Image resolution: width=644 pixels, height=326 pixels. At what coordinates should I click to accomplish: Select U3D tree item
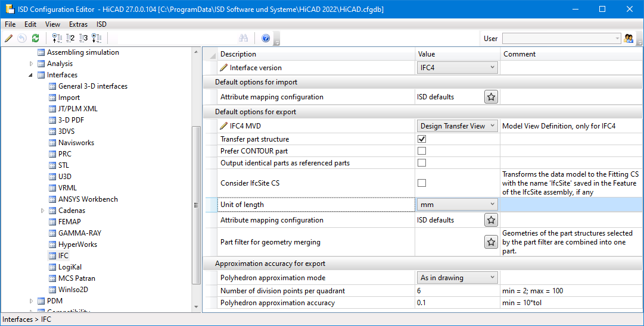click(64, 177)
